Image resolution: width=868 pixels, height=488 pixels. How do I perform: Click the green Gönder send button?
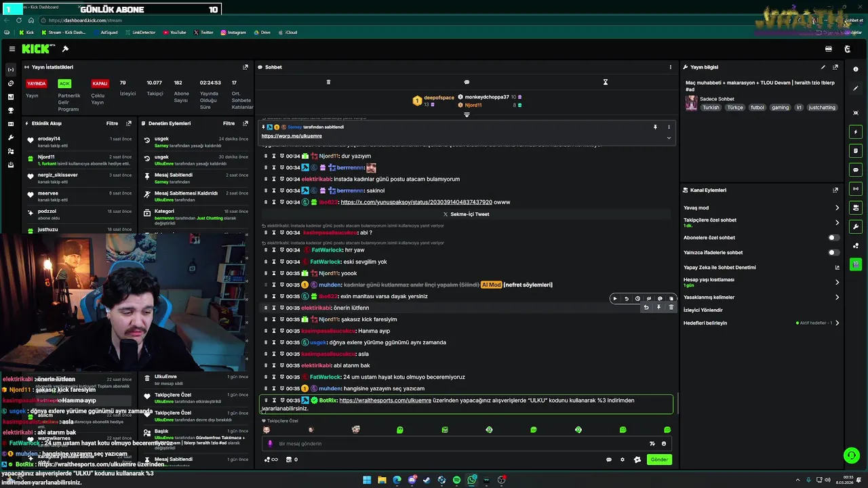point(659,460)
